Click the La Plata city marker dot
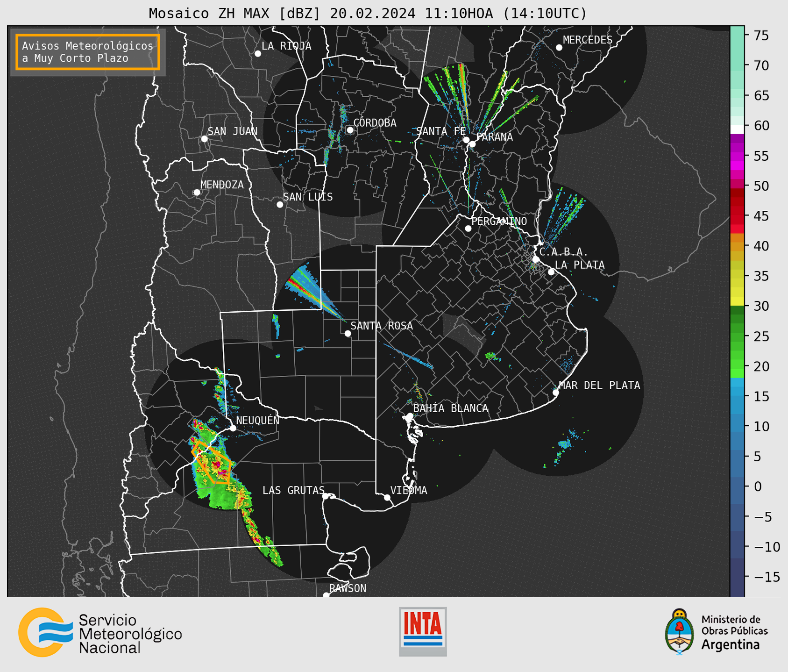This screenshot has height=672, width=788. 551,272
